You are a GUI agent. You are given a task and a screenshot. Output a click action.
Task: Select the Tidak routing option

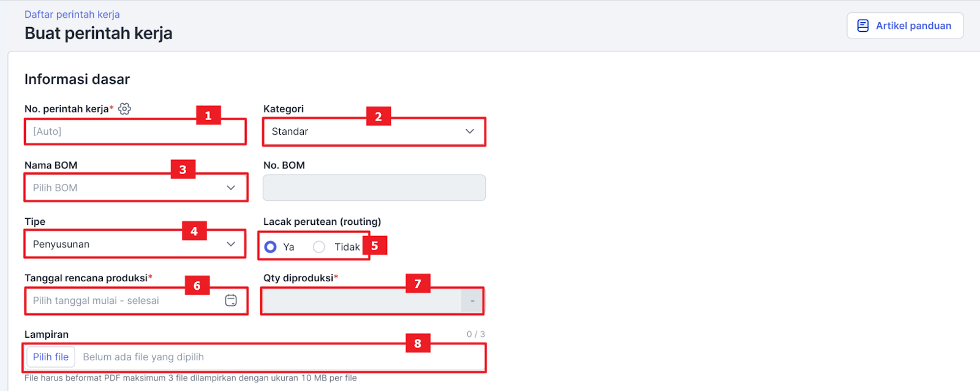(x=319, y=247)
